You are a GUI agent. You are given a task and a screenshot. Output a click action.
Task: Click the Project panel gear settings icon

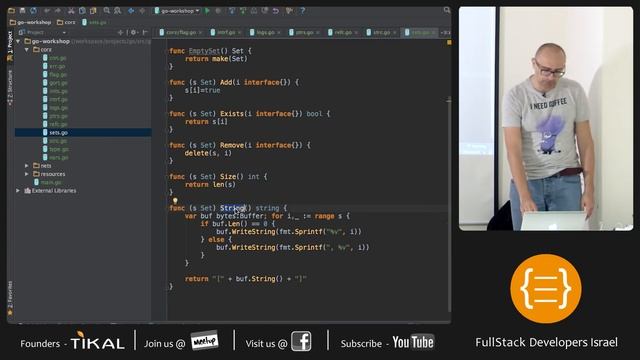tap(133, 32)
